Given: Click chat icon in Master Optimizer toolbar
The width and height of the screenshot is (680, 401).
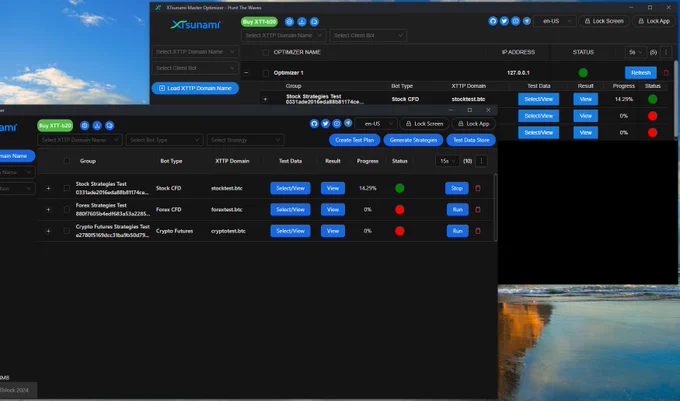Looking at the screenshot, I should [314, 22].
